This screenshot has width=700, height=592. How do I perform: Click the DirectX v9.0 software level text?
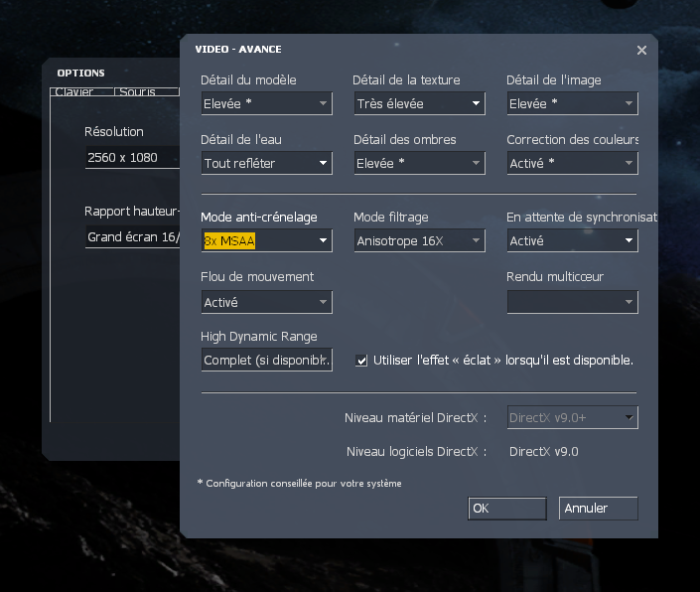544,451
